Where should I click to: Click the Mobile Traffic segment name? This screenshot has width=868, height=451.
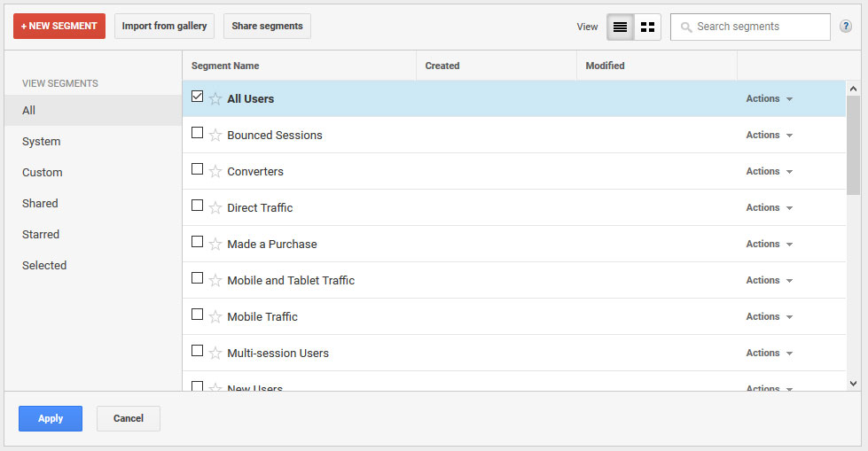(x=262, y=316)
